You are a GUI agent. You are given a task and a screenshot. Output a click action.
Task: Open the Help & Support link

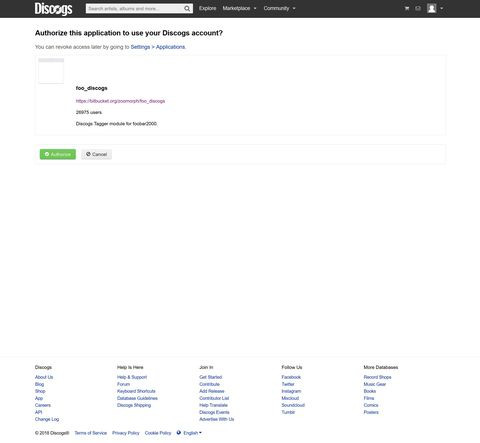(132, 377)
